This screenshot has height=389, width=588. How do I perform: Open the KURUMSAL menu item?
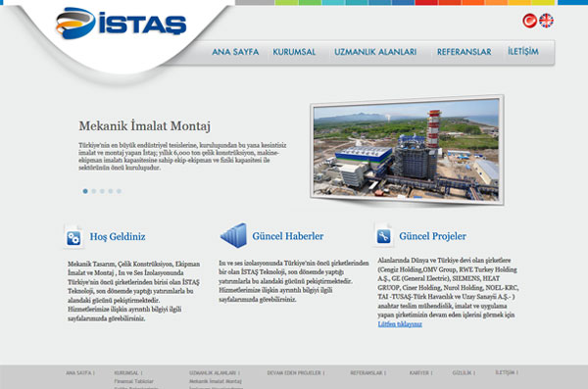[294, 52]
